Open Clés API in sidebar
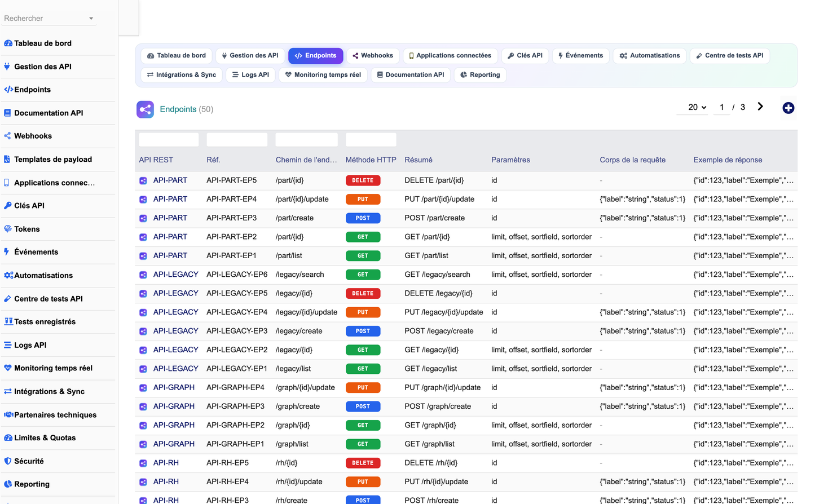Screen dimensions: 815x504 [29, 206]
